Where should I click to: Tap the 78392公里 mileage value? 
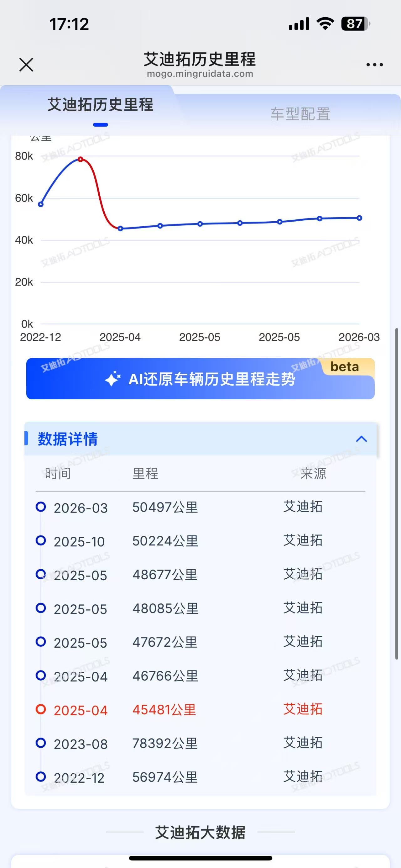165,743
